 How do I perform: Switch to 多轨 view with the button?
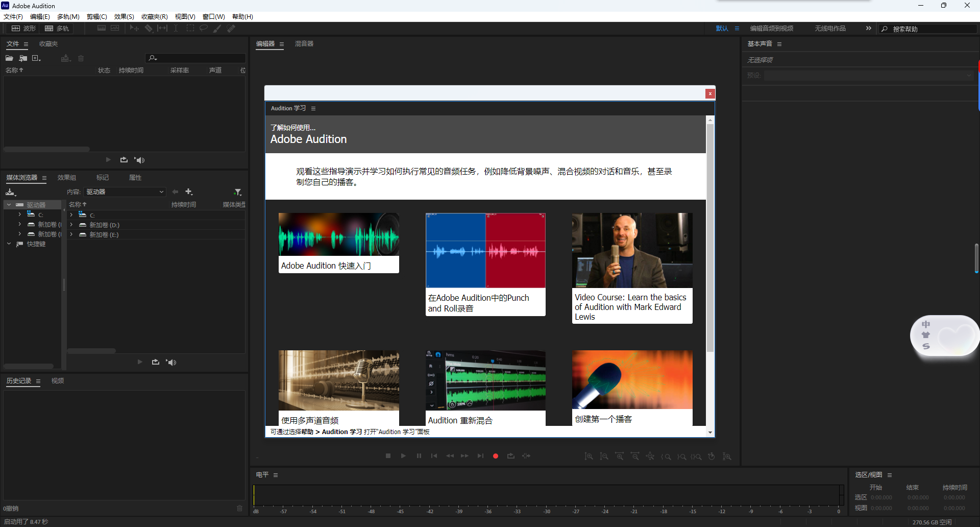57,28
